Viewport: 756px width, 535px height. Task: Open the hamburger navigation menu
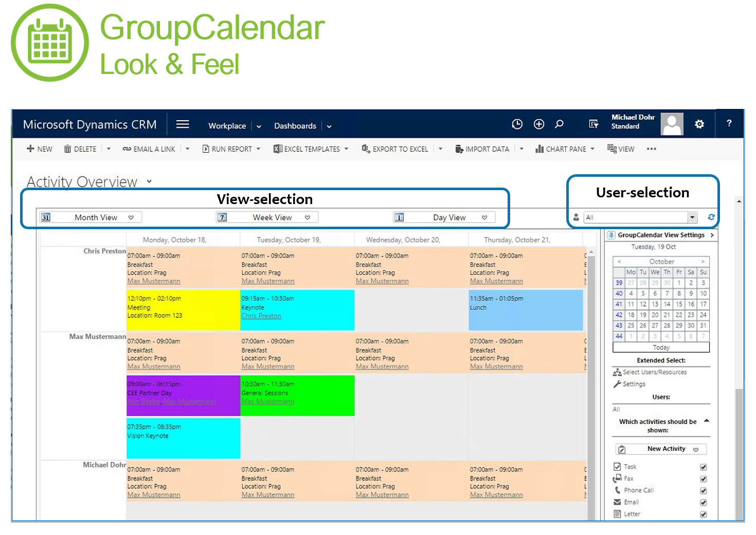[x=183, y=124]
